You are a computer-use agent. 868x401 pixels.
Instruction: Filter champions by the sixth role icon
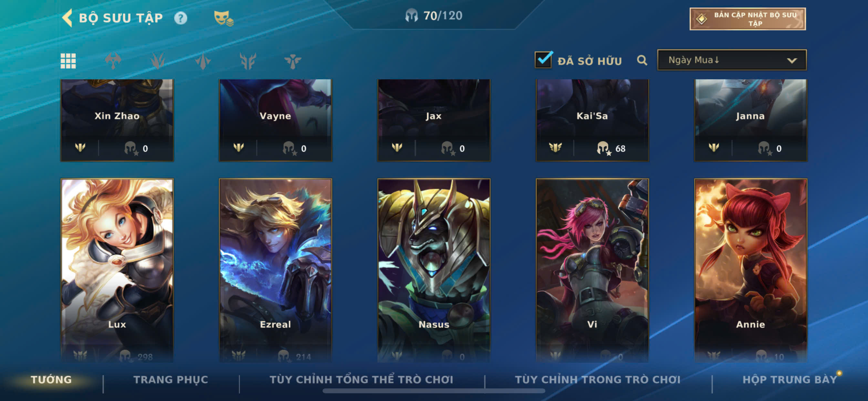click(293, 61)
